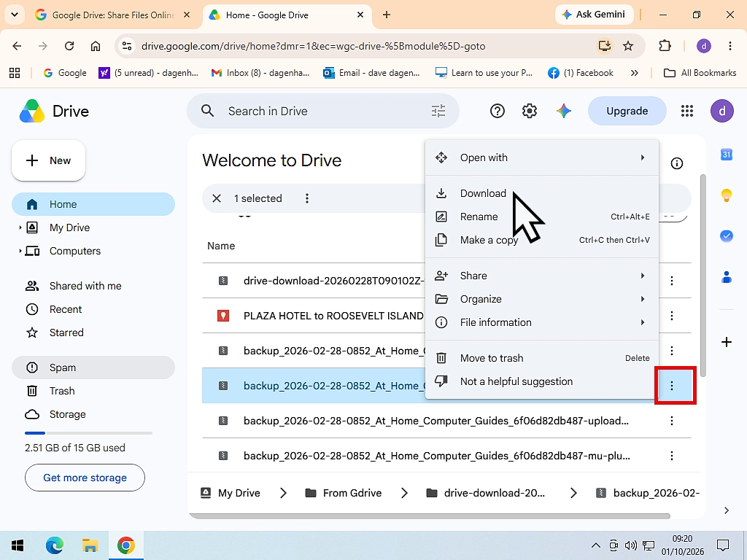The width and height of the screenshot is (747, 560).
Task: Open Starred in the sidebar
Action: click(93, 332)
